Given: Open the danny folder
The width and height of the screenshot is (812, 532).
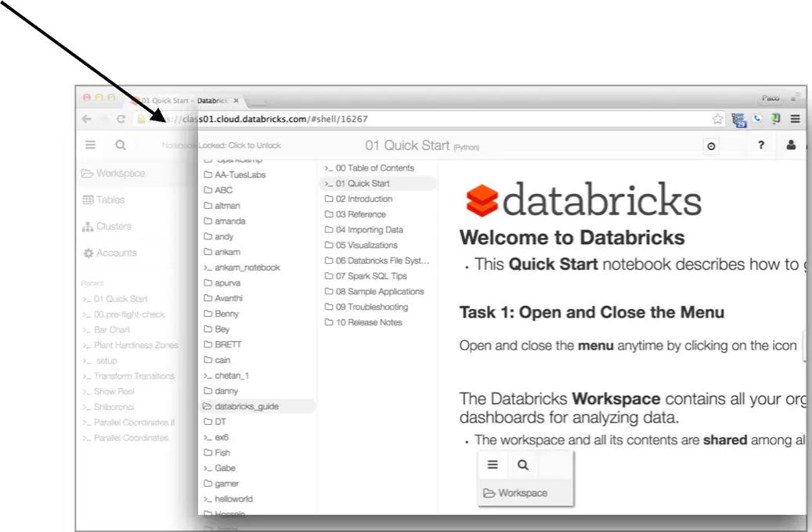Looking at the screenshot, I should [221, 391].
